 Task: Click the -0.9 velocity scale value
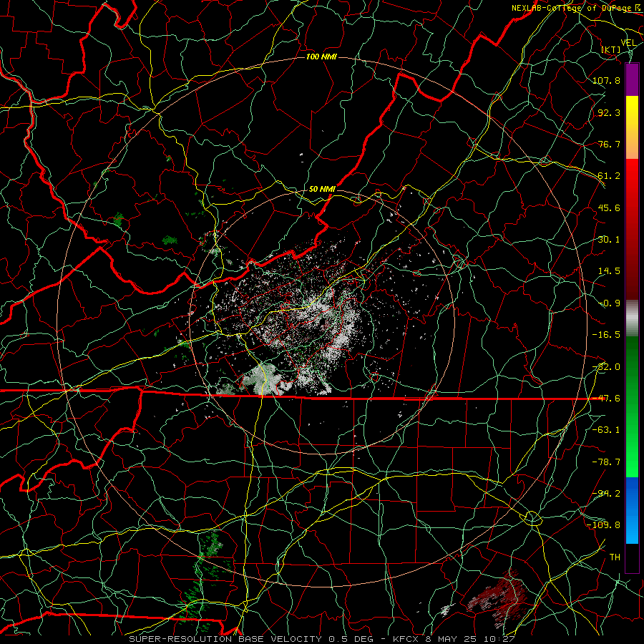tap(609, 303)
